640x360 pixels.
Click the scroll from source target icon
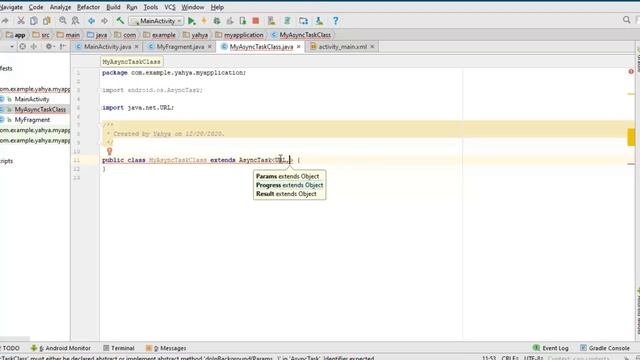pyautogui.click(x=23, y=47)
